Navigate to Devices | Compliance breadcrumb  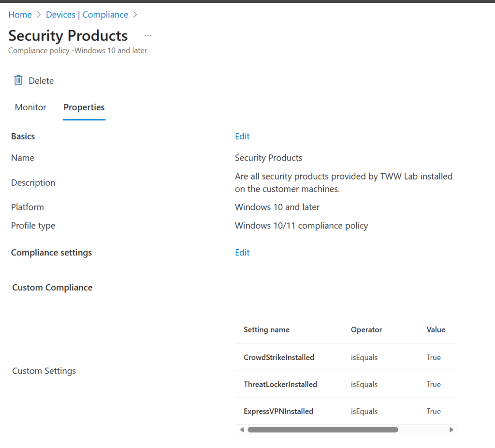(x=87, y=15)
